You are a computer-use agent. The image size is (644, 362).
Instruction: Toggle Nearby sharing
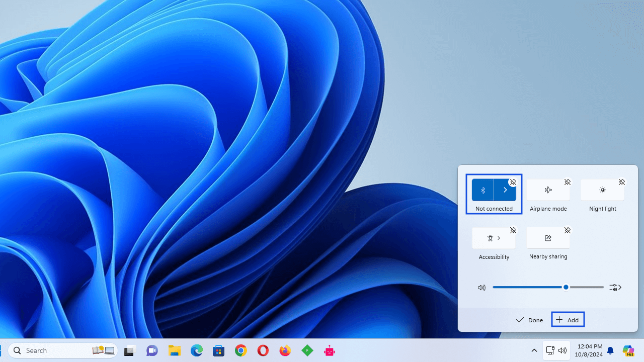click(x=548, y=238)
